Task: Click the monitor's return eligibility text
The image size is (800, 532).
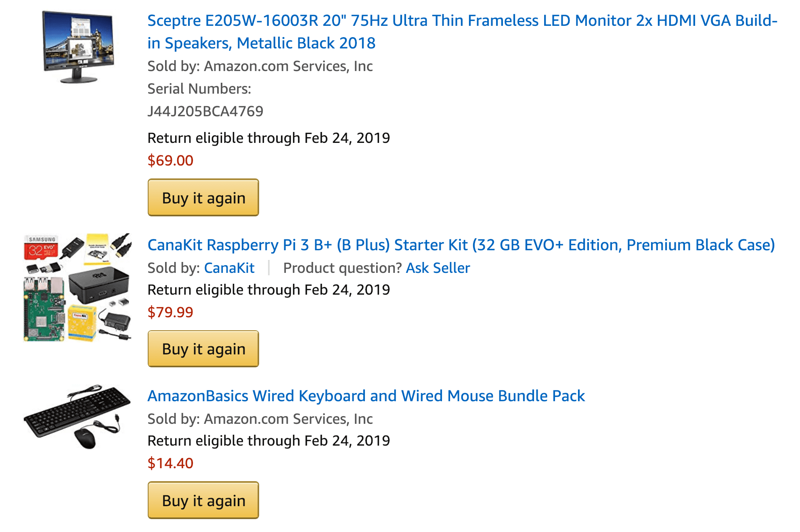Action: (268, 138)
